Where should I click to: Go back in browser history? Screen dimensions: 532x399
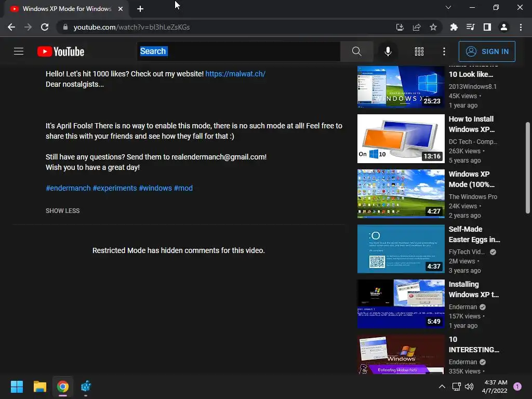click(x=11, y=27)
